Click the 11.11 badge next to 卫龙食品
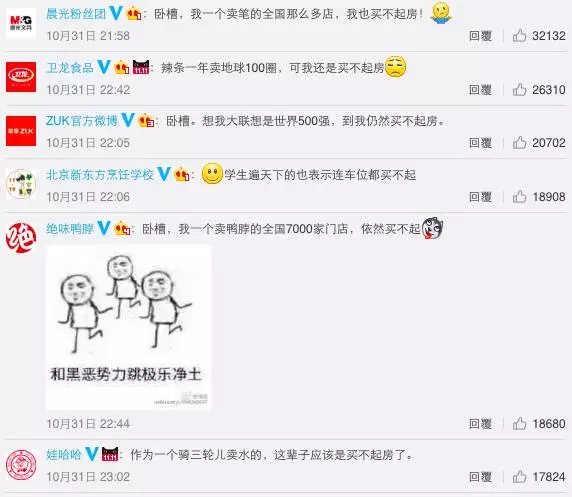 (x=141, y=68)
